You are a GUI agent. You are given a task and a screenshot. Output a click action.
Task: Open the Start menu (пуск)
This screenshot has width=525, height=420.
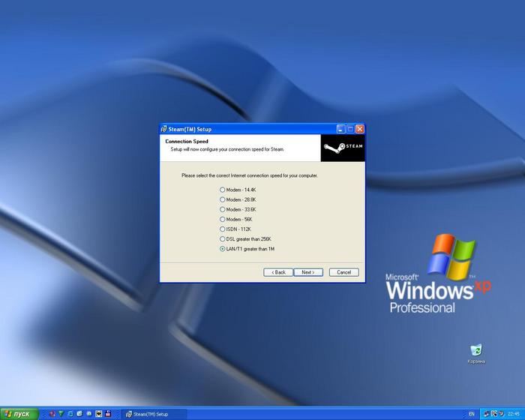coord(19,414)
